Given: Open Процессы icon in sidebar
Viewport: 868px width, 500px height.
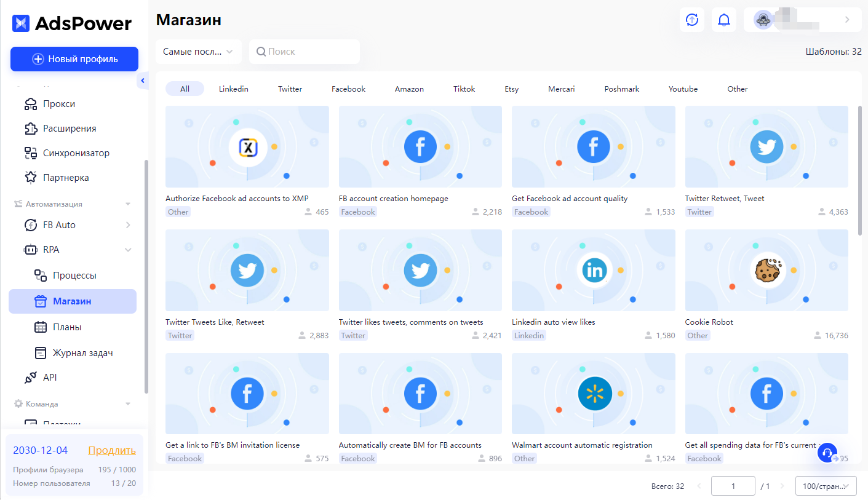Looking at the screenshot, I should click(41, 276).
